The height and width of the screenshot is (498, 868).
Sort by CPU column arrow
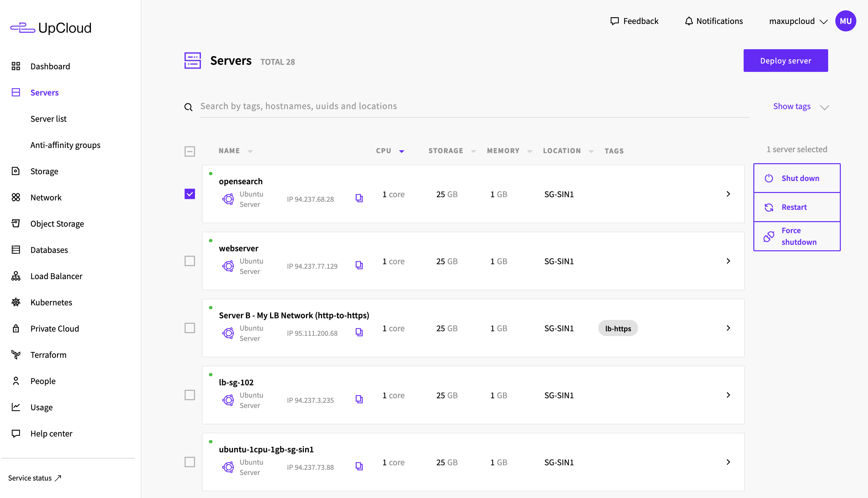402,151
